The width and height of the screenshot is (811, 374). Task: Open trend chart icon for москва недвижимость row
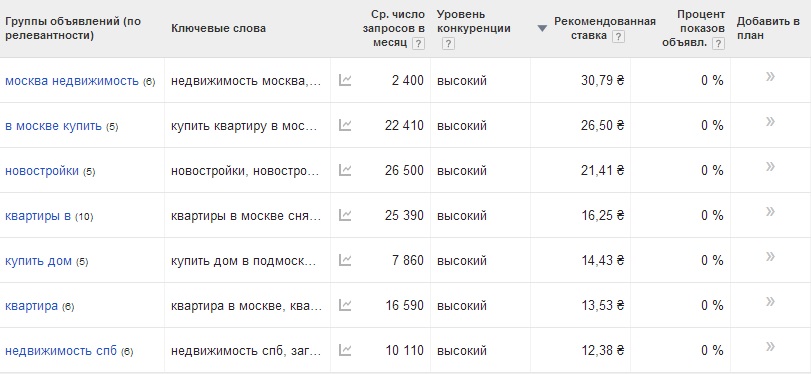(x=345, y=80)
